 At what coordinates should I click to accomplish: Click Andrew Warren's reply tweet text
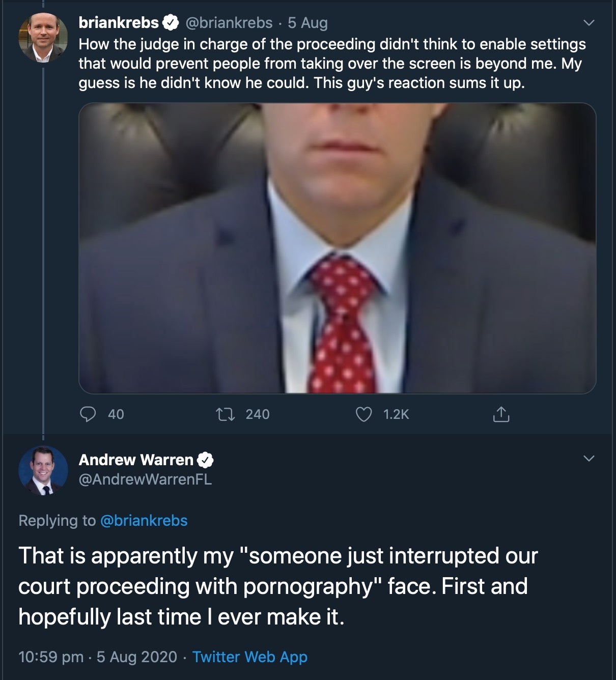click(x=278, y=586)
